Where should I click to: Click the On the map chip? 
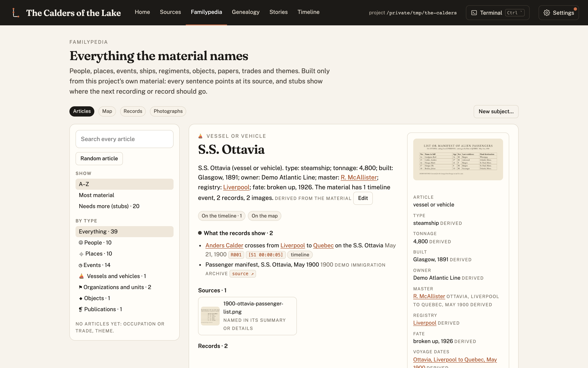(x=264, y=216)
